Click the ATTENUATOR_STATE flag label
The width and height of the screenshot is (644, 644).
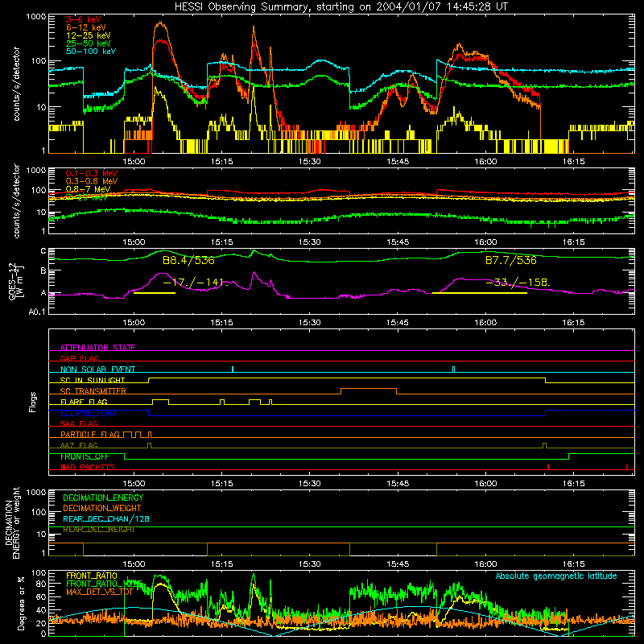point(97,348)
